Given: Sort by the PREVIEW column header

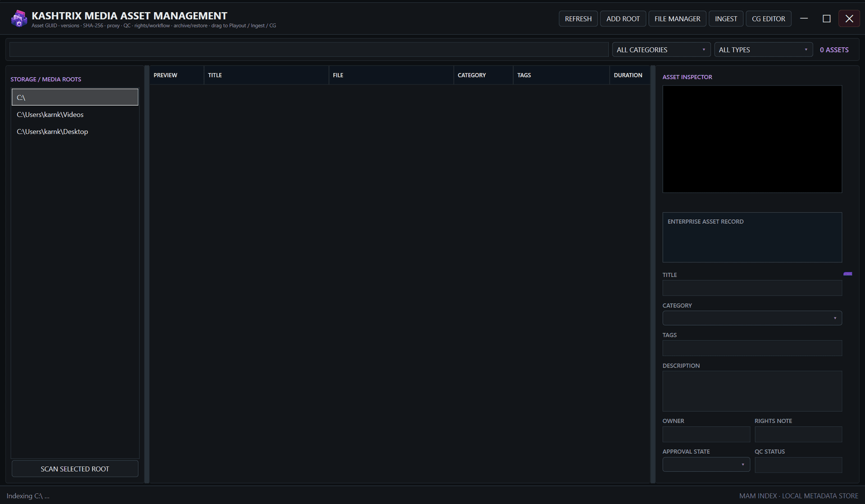Looking at the screenshot, I should tap(177, 75).
